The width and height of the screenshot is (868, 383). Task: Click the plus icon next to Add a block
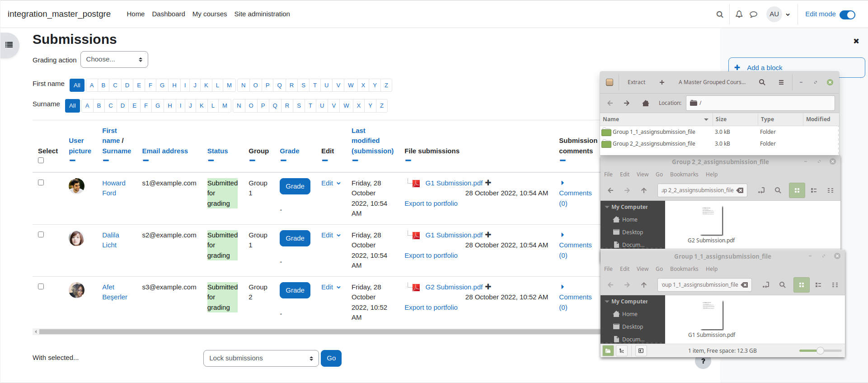737,68
